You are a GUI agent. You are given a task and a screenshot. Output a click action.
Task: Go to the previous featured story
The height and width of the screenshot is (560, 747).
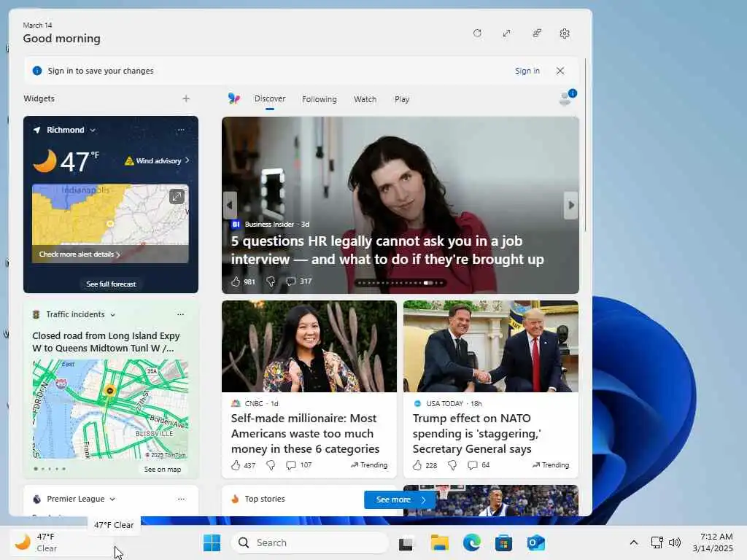pos(230,205)
